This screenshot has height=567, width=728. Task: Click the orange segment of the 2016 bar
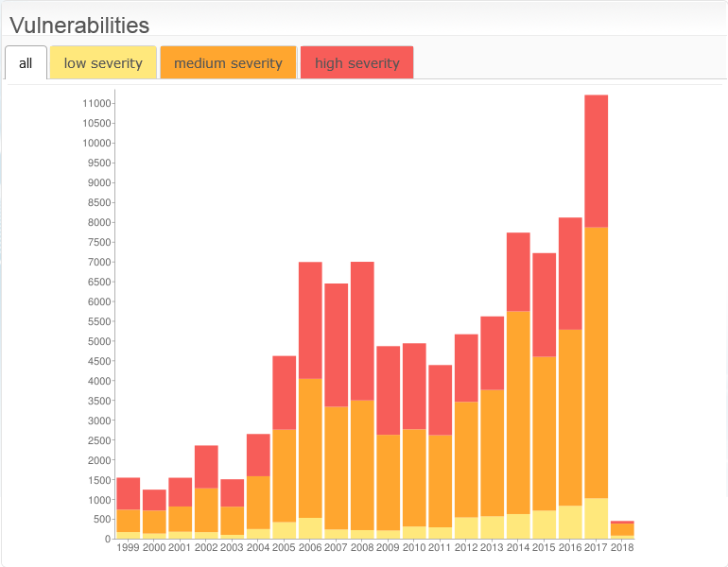tap(570, 417)
